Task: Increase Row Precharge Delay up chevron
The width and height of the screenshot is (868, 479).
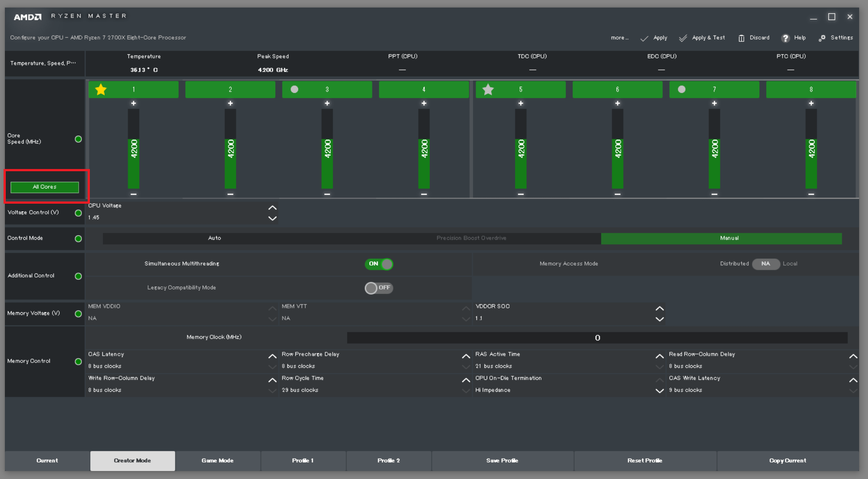Action: (x=466, y=356)
